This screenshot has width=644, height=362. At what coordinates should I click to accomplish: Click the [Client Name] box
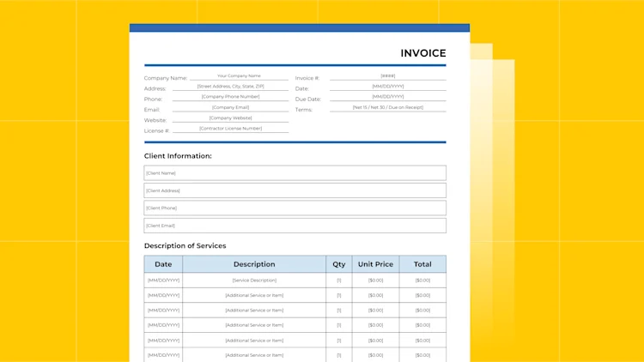pos(295,173)
